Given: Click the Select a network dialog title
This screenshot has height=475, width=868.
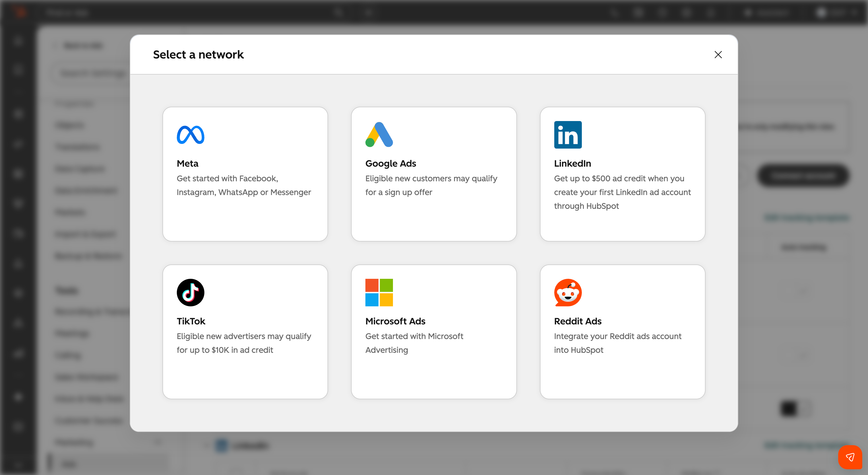Looking at the screenshot, I should point(198,54).
